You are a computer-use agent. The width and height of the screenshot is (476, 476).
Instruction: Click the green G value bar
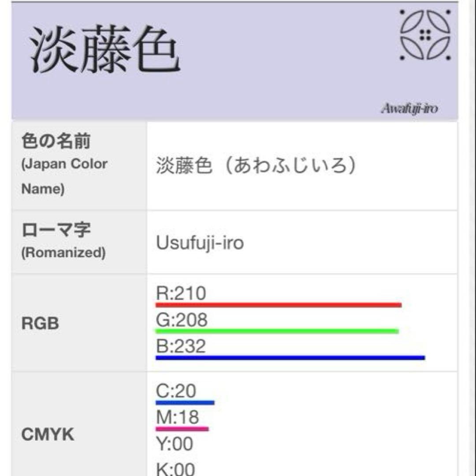tap(277, 331)
